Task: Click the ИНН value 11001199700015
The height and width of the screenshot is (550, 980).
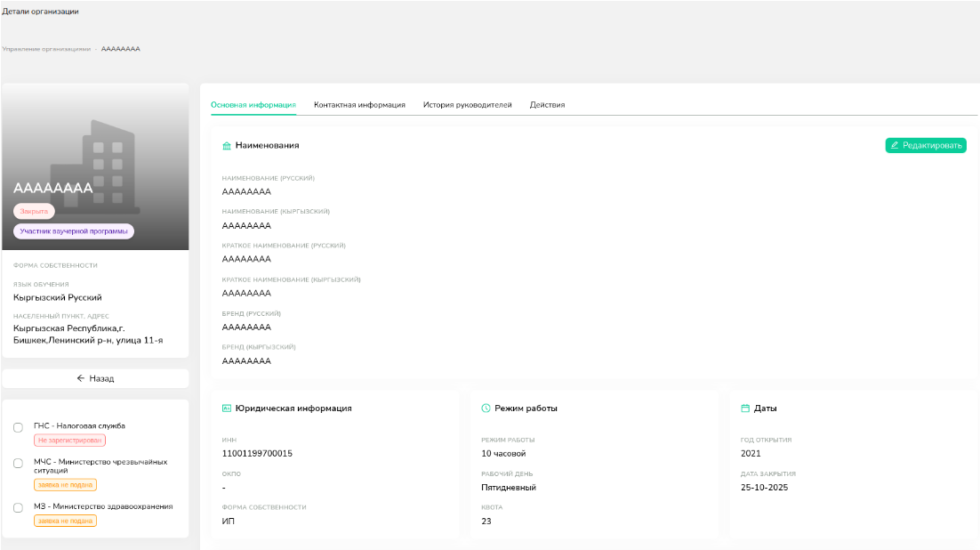Action: pos(257,454)
